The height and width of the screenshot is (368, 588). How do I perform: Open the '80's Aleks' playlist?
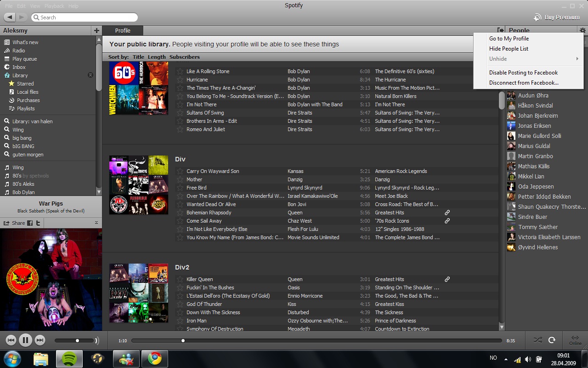pyautogui.click(x=23, y=184)
